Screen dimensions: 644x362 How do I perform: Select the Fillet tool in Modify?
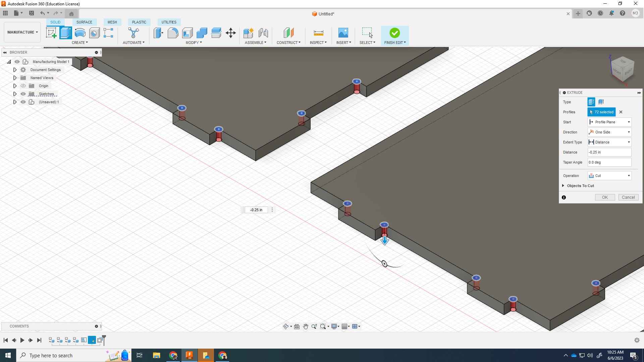tap(173, 33)
